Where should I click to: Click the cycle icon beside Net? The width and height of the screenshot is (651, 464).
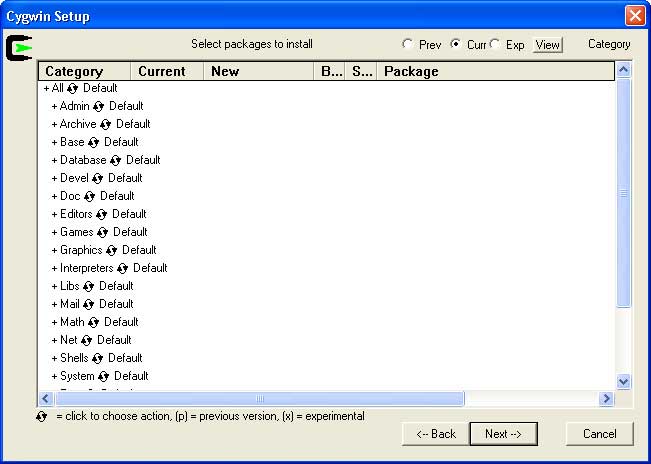pos(86,340)
